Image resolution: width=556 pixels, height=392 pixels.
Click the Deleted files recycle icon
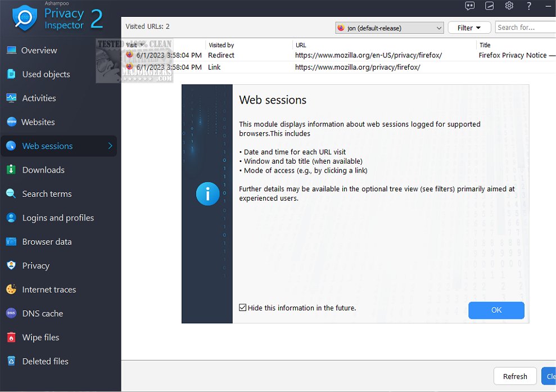coord(11,361)
